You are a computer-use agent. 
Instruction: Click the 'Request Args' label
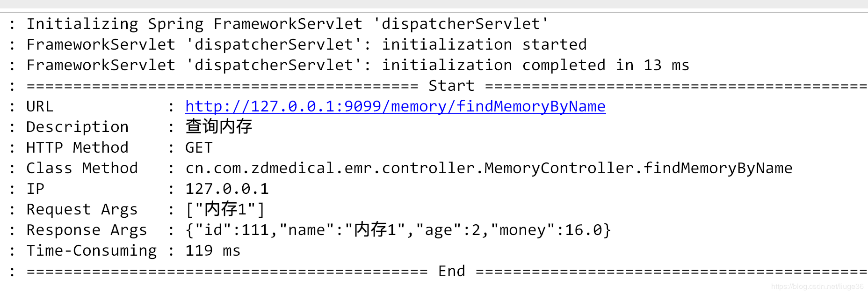point(82,209)
